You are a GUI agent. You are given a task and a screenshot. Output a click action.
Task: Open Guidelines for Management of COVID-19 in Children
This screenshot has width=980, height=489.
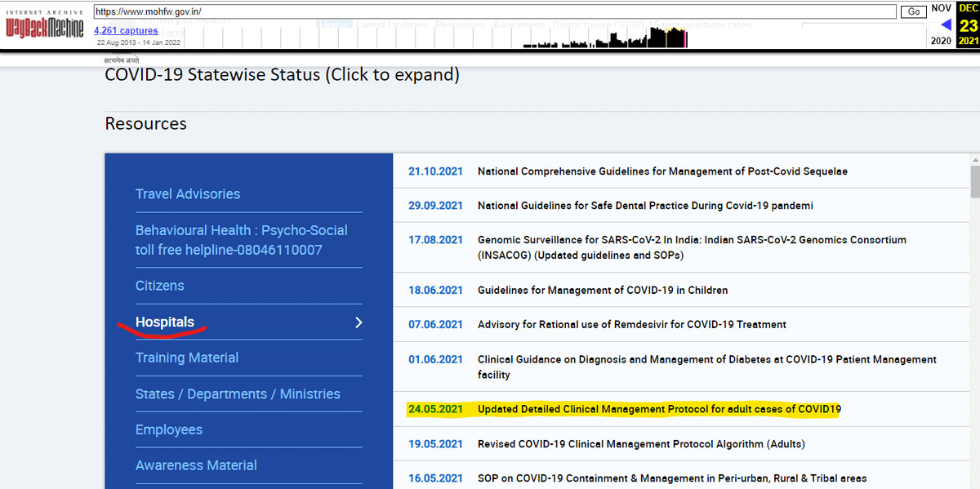[x=602, y=290]
